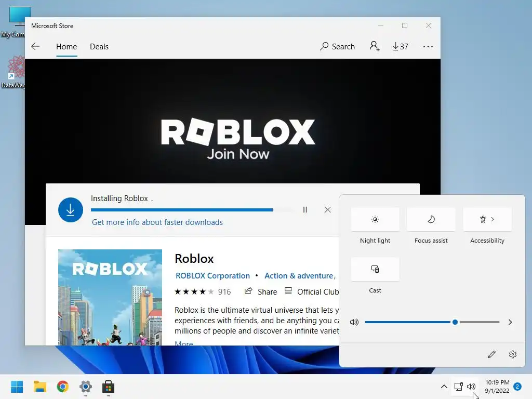Viewport: 532px width, 399px height.
Task: Open the See more three-dot menu
Action: 428,47
